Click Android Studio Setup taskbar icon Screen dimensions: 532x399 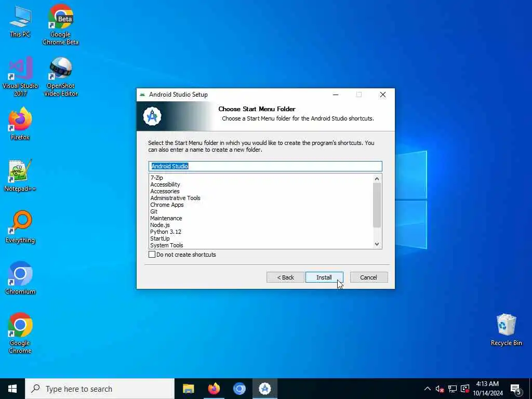[264, 389]
